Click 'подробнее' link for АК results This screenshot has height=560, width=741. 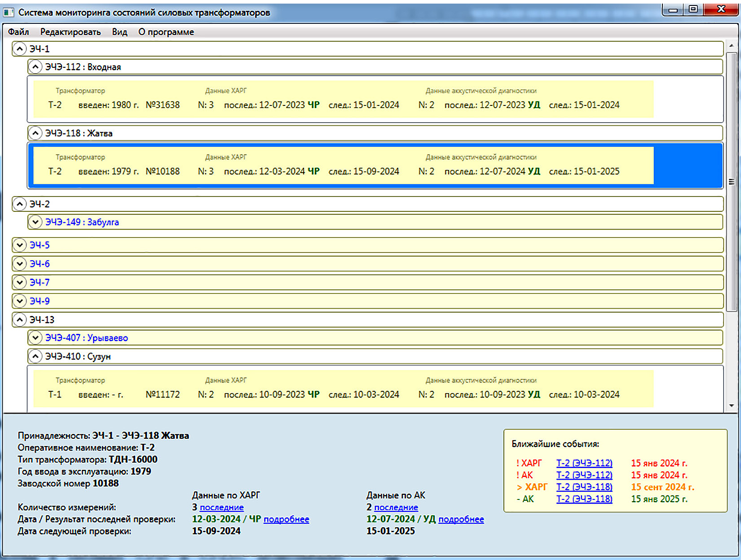461,519
